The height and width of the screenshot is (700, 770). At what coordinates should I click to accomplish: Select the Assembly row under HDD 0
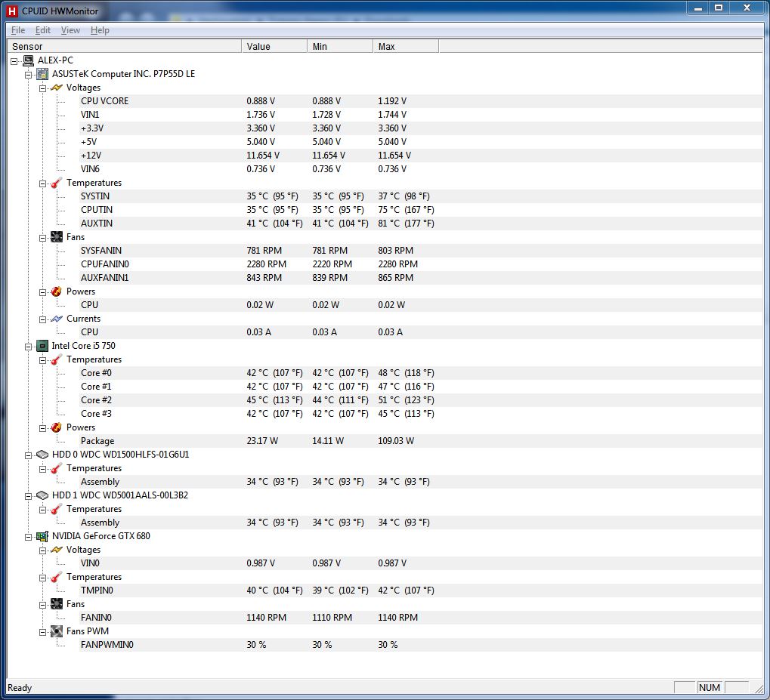click(x=422, y=482)
